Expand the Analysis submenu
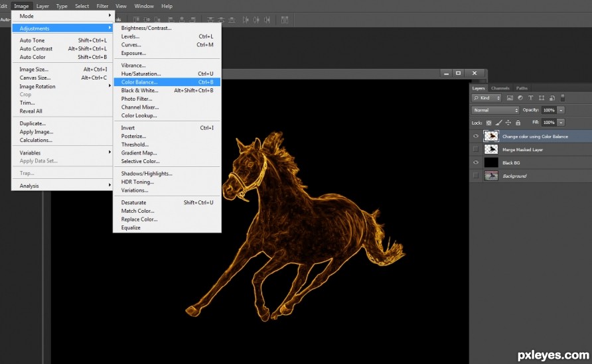This screenshot has width=592, height=364. 62,186
